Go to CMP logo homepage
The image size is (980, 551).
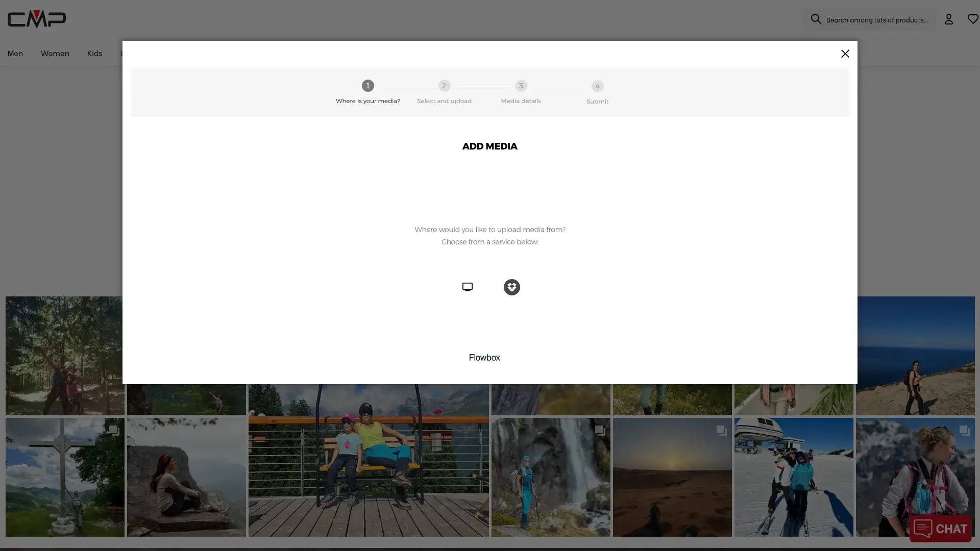[x=37, y=19]
